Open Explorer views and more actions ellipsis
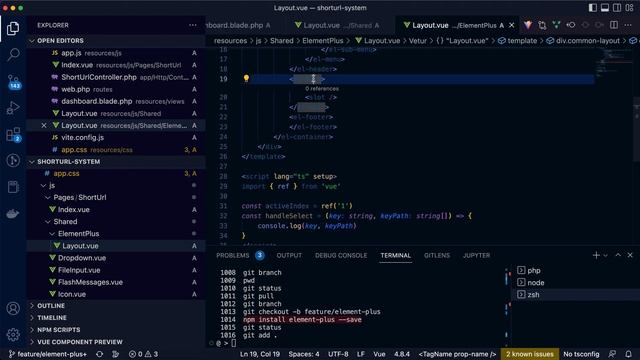 (193, 25)
